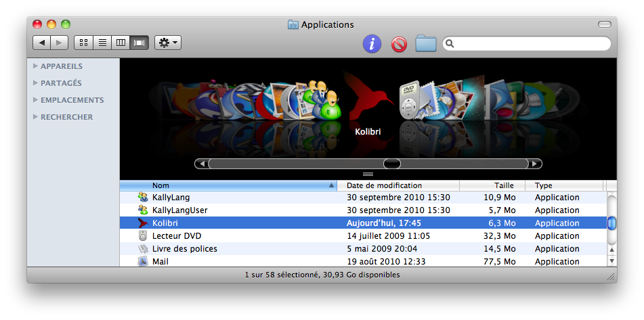This screenshot has height=320, width=644.
Task: Select the Mail stamp cover icon
Action: tap(429, 101)
